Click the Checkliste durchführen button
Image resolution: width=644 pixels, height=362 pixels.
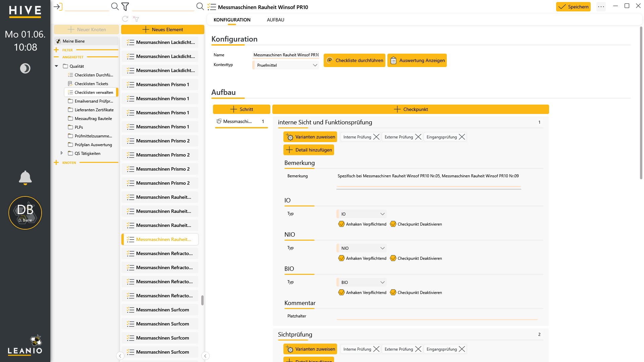click(355, 60)
